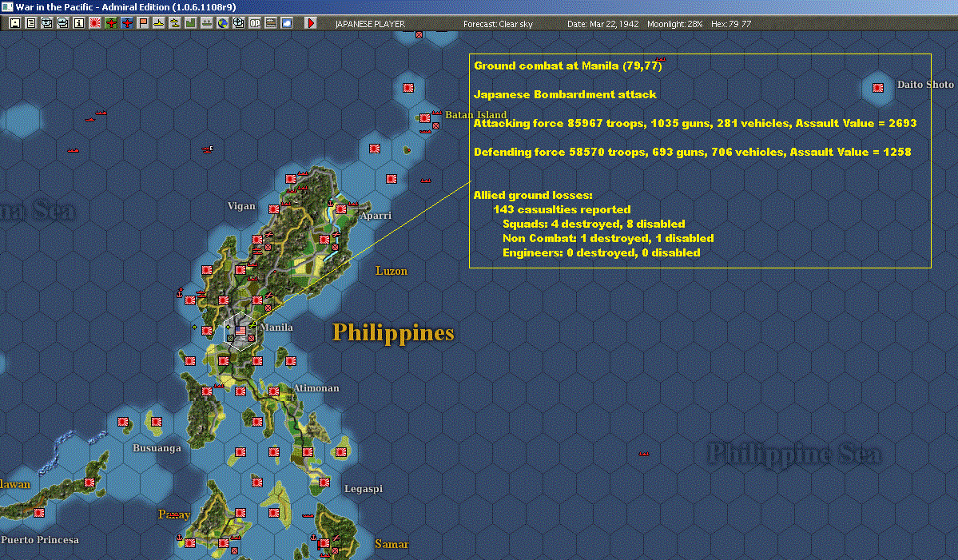Select Japanese flag marker left of Atimonan
The image size is (958, 560).
[x=274, y=391]
